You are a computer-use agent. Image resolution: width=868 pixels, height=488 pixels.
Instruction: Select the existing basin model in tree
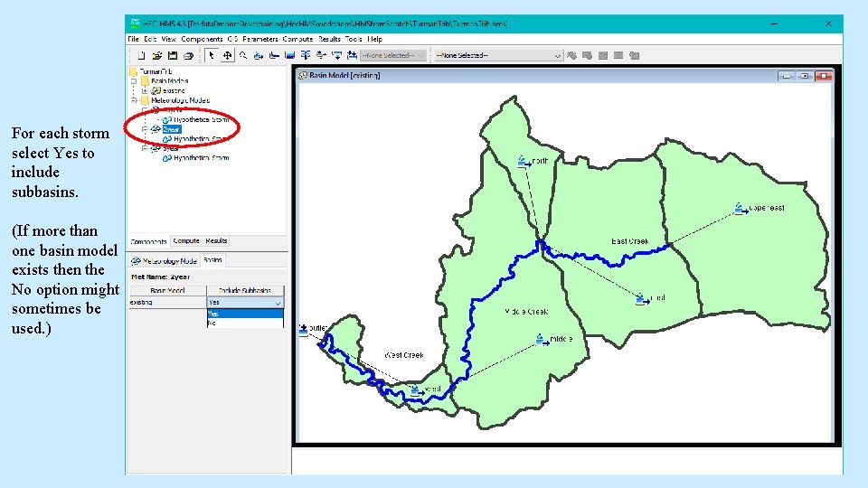pyautogui.click(x=174, y=90)
